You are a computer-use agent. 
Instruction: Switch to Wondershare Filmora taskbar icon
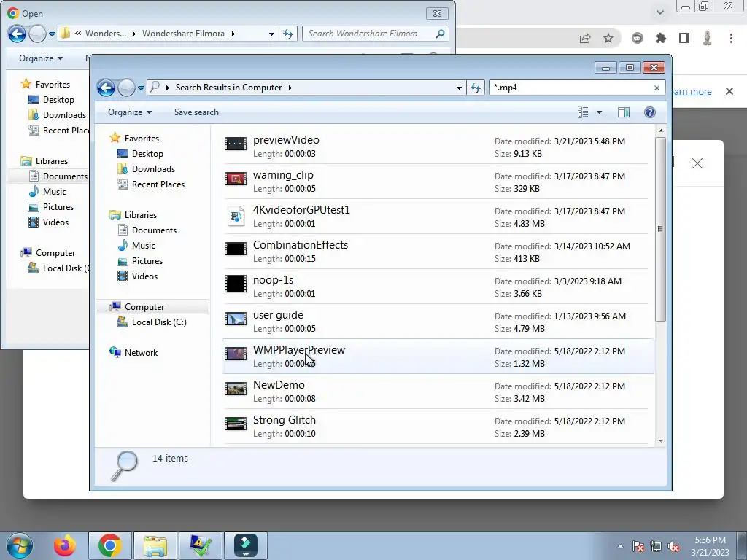[246, 545]
